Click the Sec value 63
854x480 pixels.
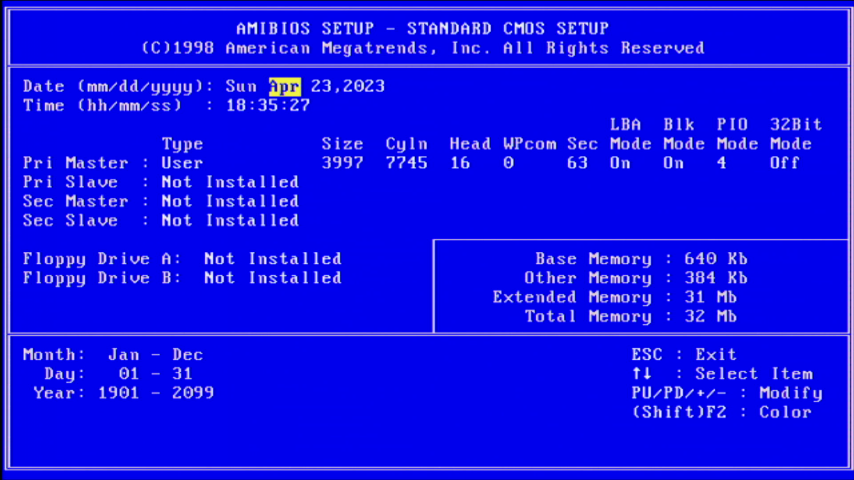point(577,163)
